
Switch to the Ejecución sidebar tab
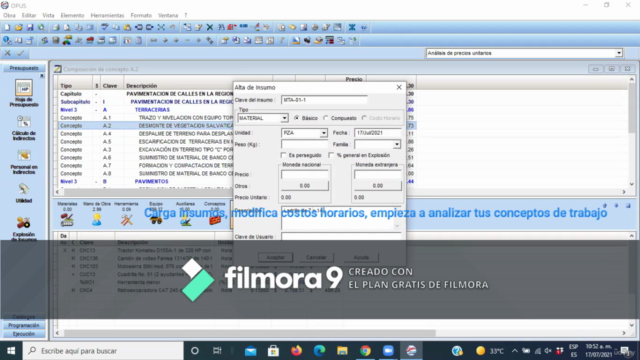pos(24,334)
